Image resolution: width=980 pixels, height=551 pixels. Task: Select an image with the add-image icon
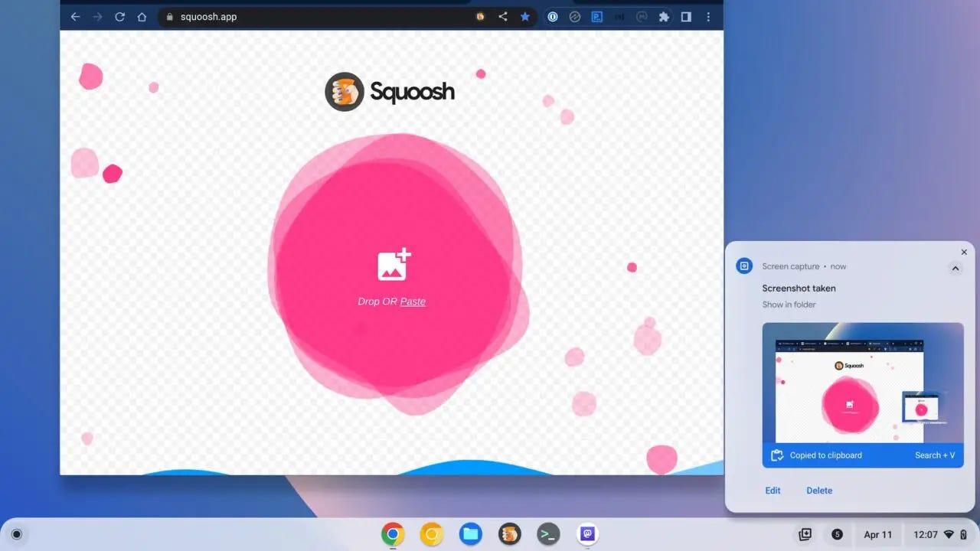[394, 265]
